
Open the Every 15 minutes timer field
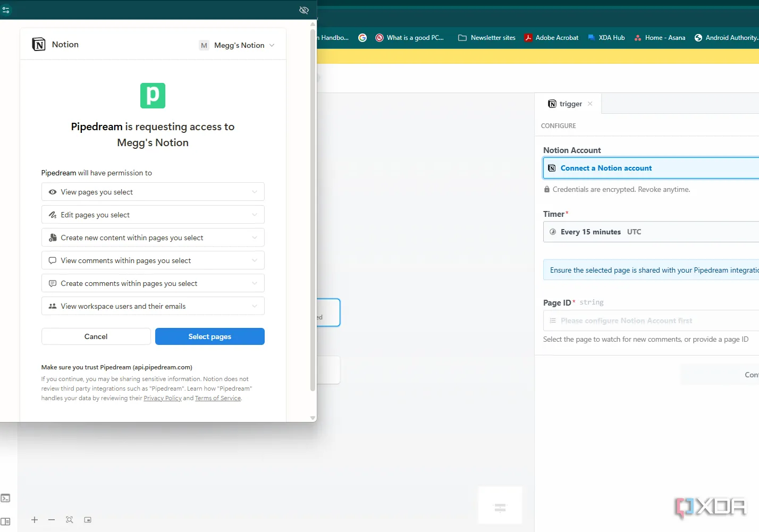click(x=651, y=232)
